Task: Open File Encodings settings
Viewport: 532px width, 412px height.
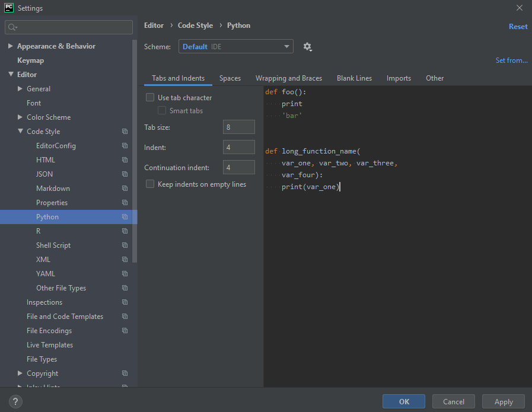Action: click(x=49, y=331)
